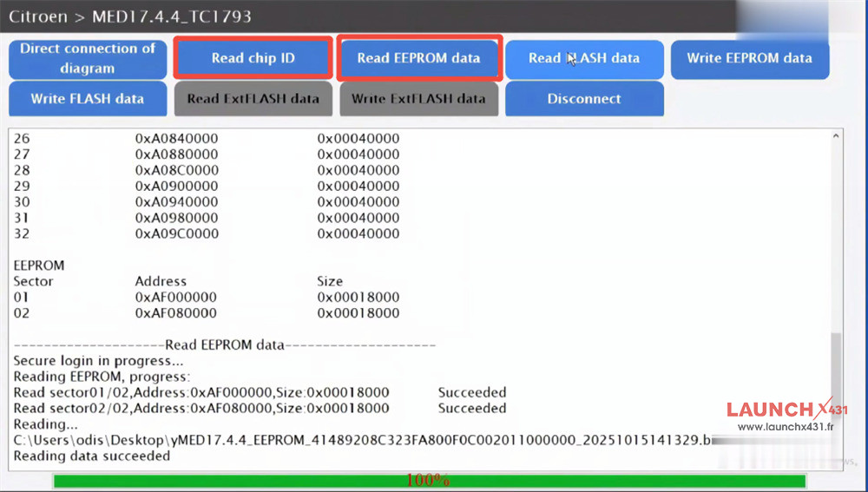Click the 'Read sector02/02' log line
This screenshot has width=868, height=492.
coord(260,409)
